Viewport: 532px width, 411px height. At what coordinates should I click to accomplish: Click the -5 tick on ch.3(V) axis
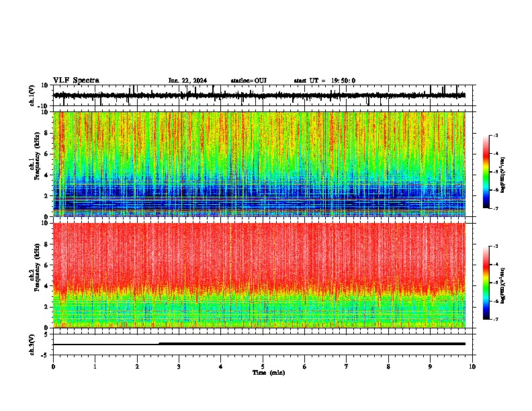tap(46, 355)
